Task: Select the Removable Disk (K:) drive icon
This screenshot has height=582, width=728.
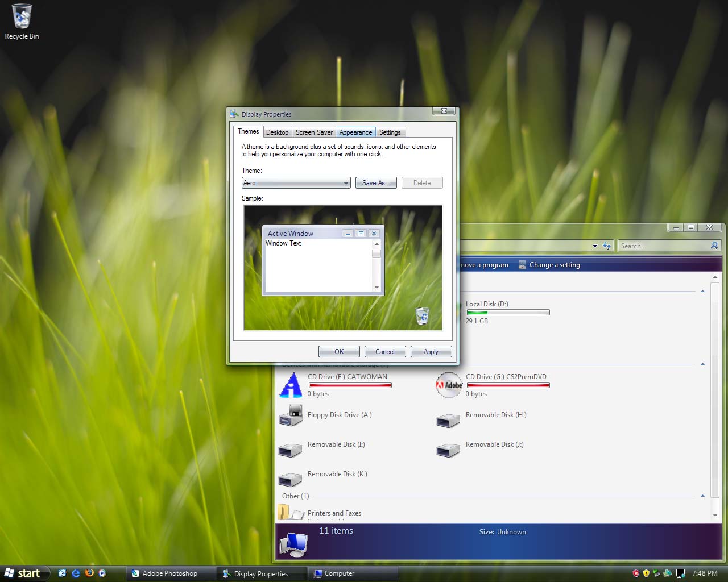Action: point(291,479)
